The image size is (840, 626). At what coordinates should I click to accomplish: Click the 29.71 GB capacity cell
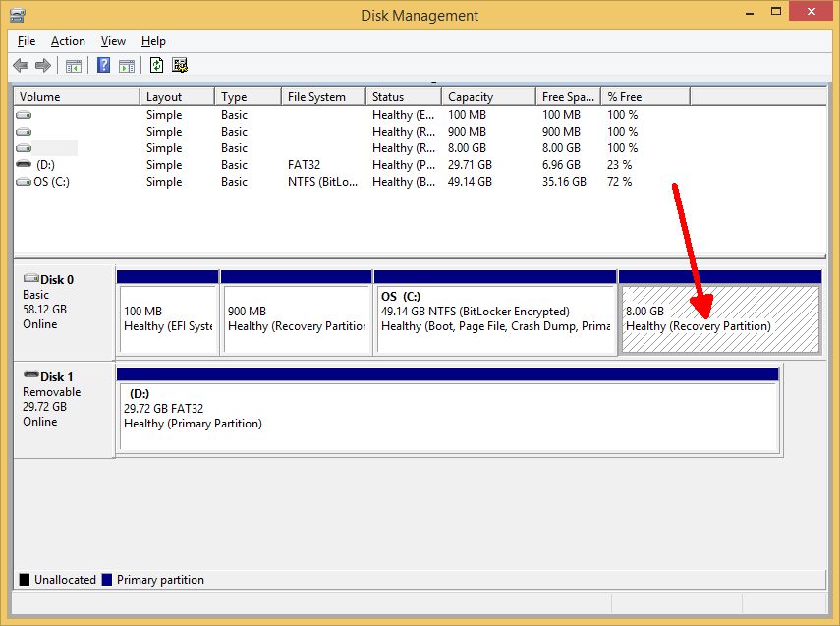click(470, 165)
